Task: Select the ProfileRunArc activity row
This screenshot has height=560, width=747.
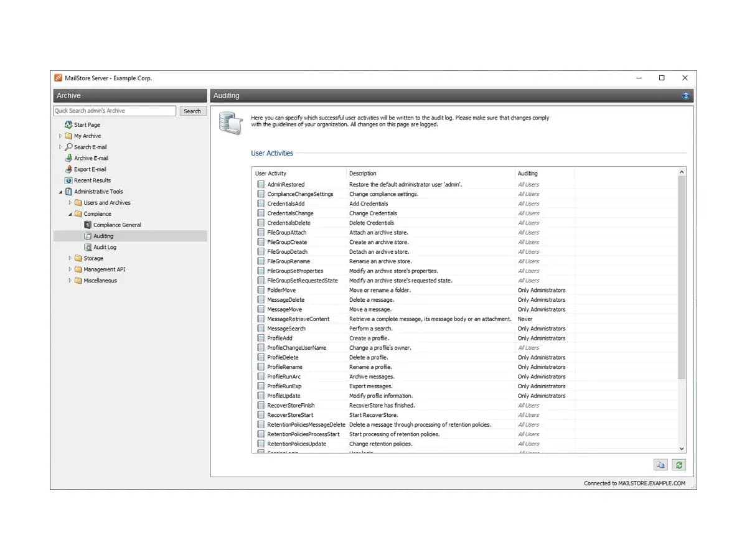Action: click(465, 376)
